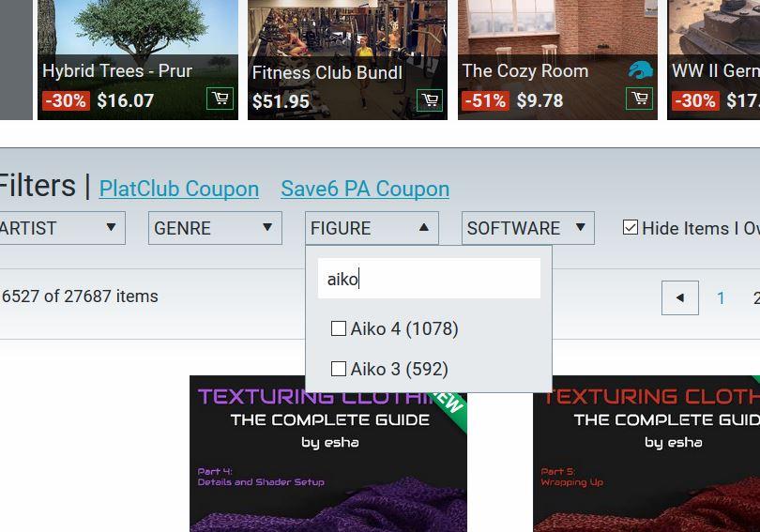This screenshot has height=532, width=760.
Task: Click the blue animal badge on Cozy Room
Action: coord(640,70)
